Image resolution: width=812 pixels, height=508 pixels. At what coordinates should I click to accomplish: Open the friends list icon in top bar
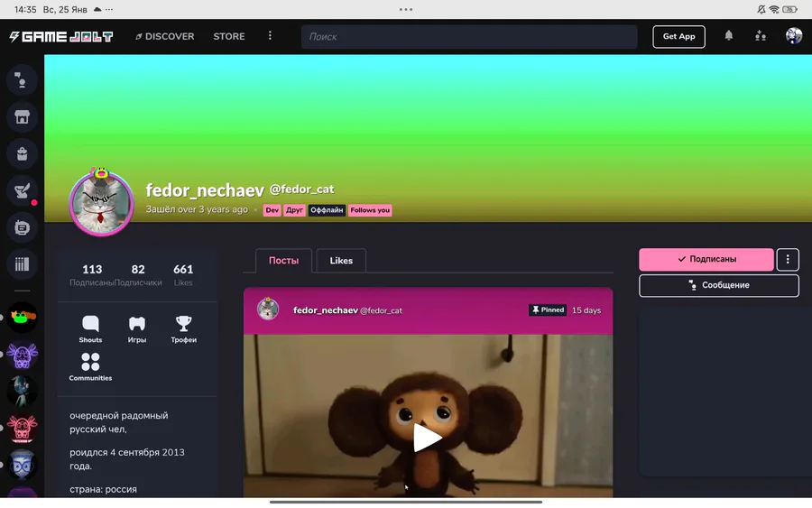pos(761,36)
